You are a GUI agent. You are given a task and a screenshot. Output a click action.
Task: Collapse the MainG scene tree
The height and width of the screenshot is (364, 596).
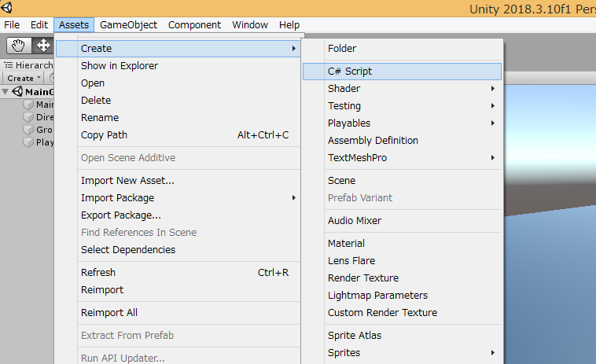click(6, 92)
